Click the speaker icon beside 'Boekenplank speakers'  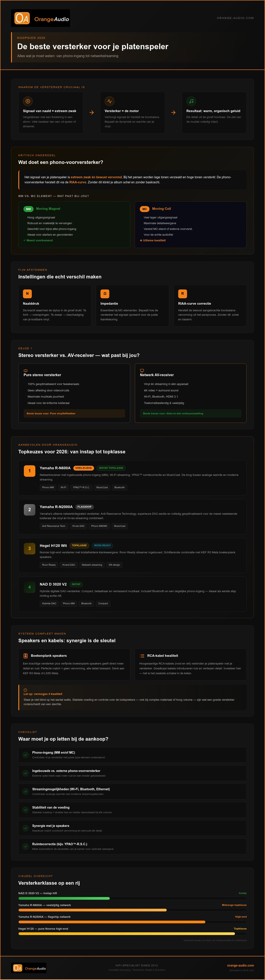(x=26, y=655)
